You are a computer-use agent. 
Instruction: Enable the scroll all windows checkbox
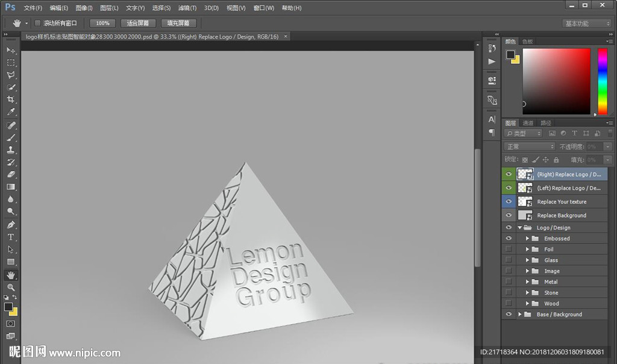pos(38,24)
